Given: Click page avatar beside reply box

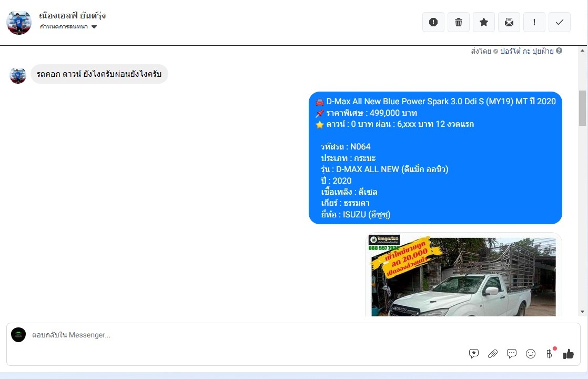Looking at the screenshot, I should (18, 335).
